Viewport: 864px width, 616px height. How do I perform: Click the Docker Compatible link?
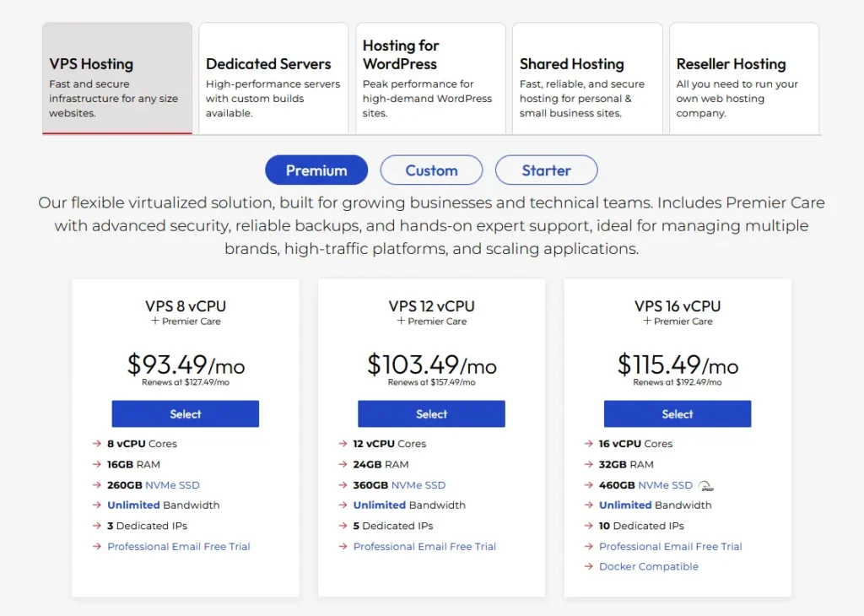(x=648, y=566)
